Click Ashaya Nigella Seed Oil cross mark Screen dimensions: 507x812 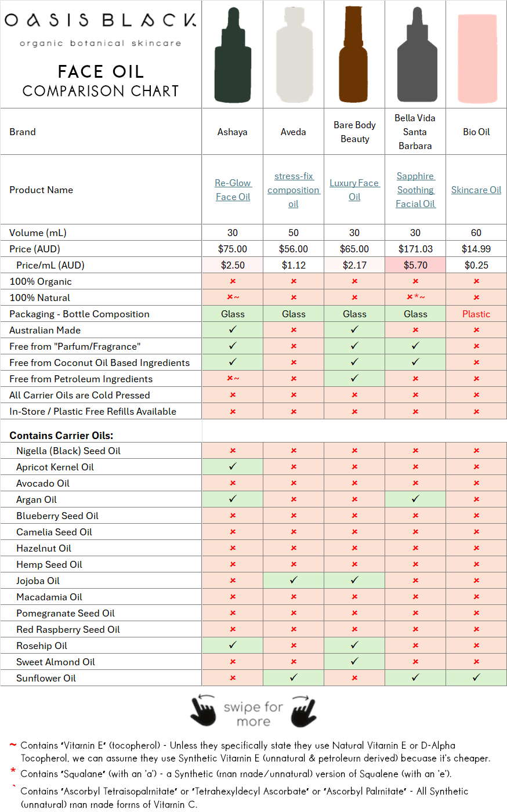coord(233,451)
